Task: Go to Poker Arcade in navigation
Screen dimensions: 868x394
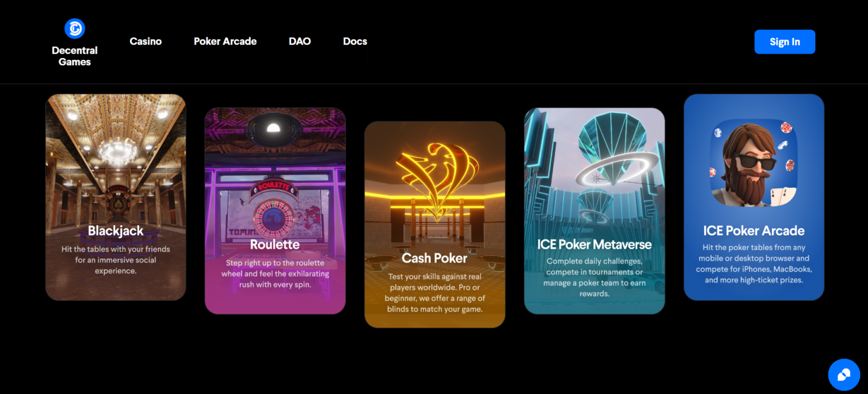Action: 225,41
